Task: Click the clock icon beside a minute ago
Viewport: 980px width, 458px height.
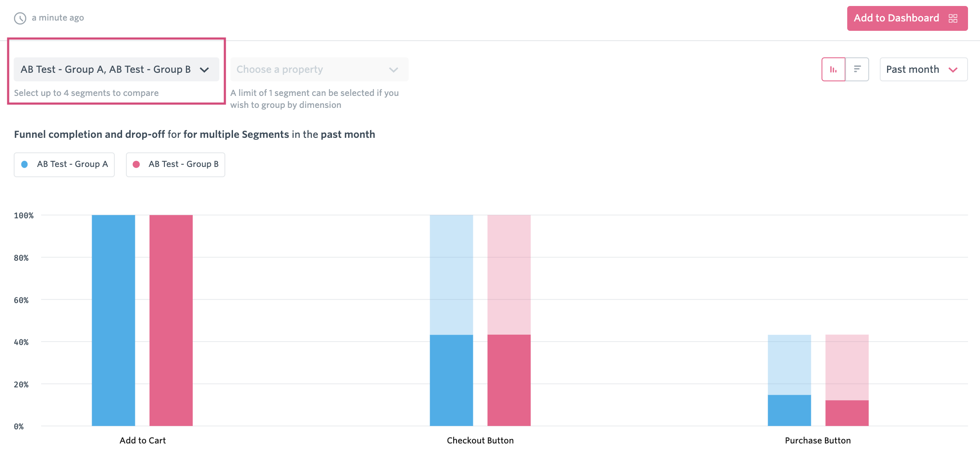Action: [x=20, y=18]
